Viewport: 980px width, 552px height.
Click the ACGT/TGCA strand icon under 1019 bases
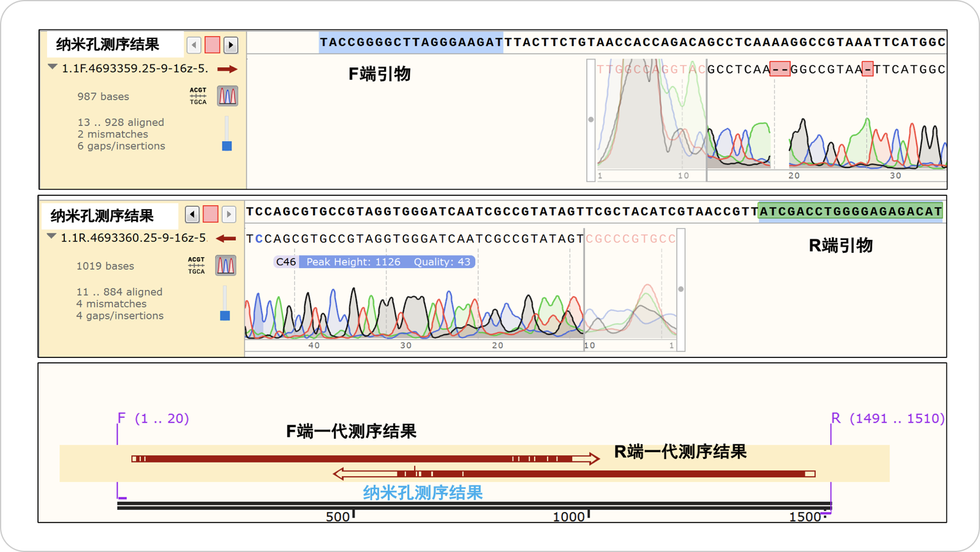(x=196, y=266)
